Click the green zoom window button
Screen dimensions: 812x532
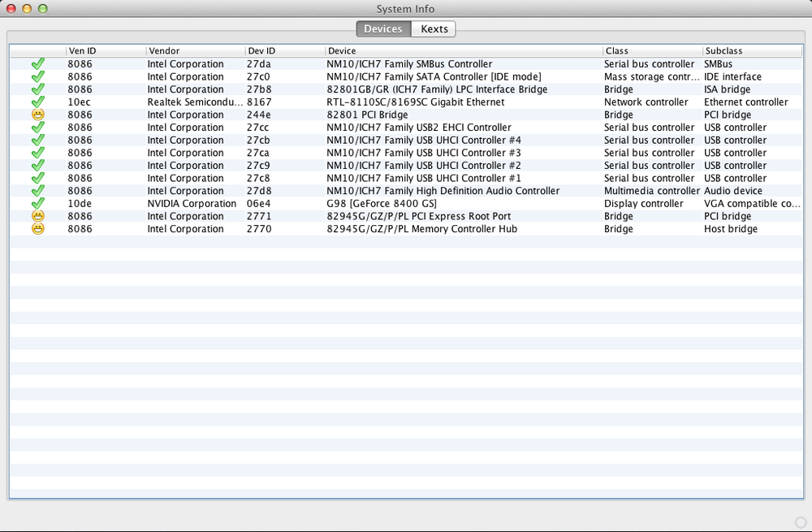coord(43,9)
